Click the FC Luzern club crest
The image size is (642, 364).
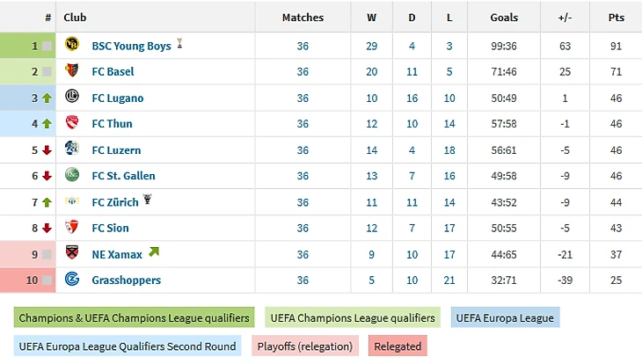[x=73, y=150]
